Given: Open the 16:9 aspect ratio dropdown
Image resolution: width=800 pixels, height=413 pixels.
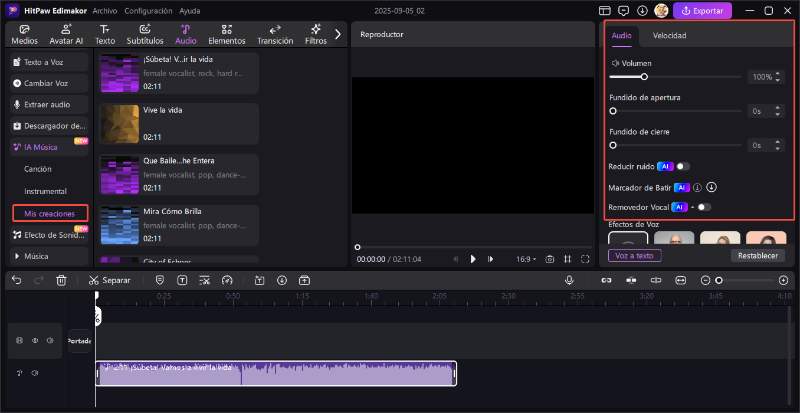Looking at the screenshot, I should (x=526, y=259).
